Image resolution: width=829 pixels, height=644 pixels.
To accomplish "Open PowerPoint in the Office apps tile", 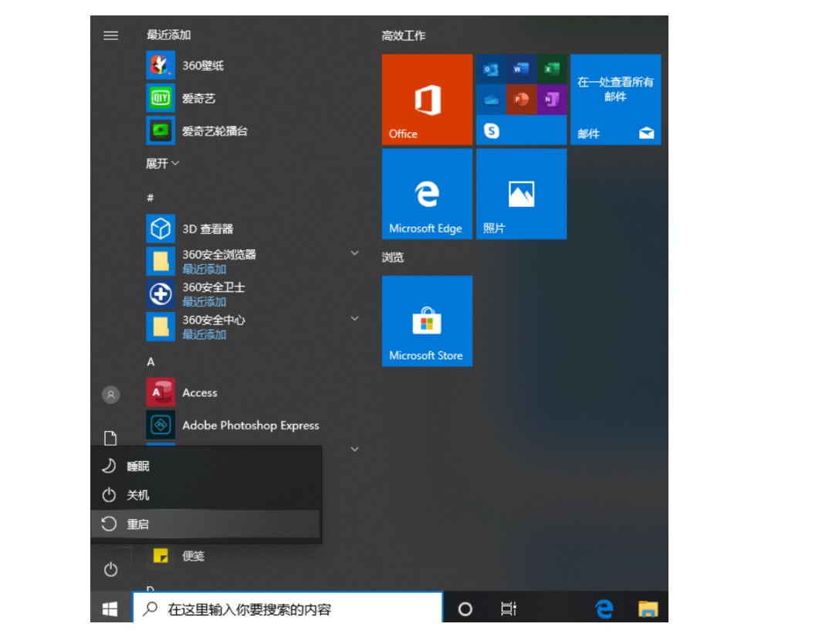I will pos(521,99).
